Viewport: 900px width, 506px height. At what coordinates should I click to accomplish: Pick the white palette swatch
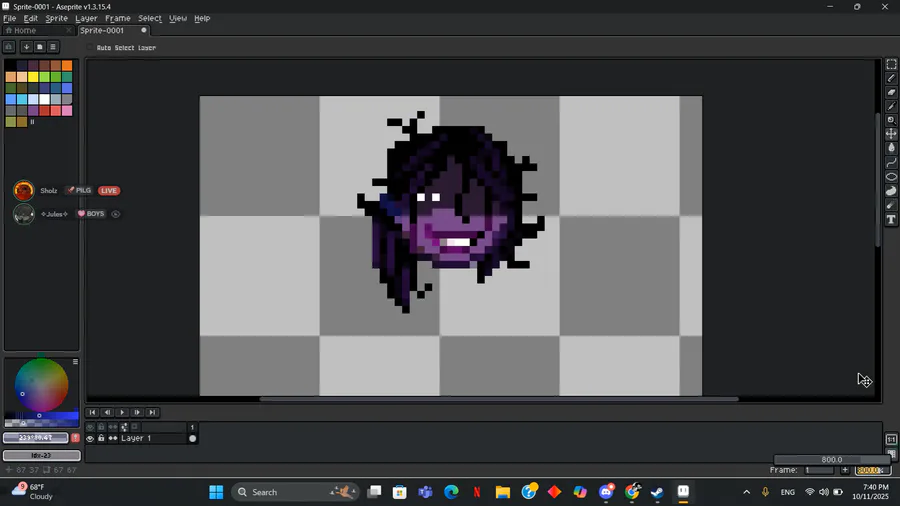[44, 99]
